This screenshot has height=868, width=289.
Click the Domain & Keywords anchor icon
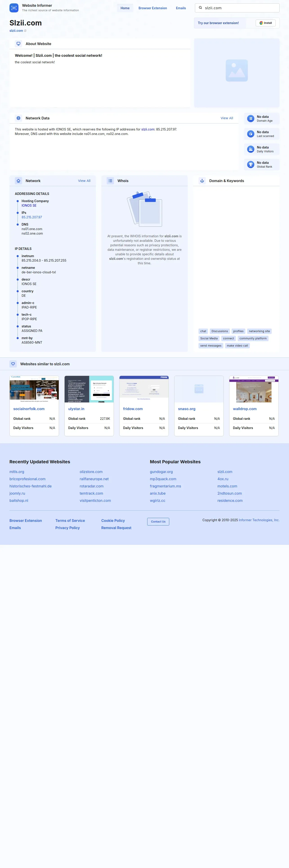[202, 181]
